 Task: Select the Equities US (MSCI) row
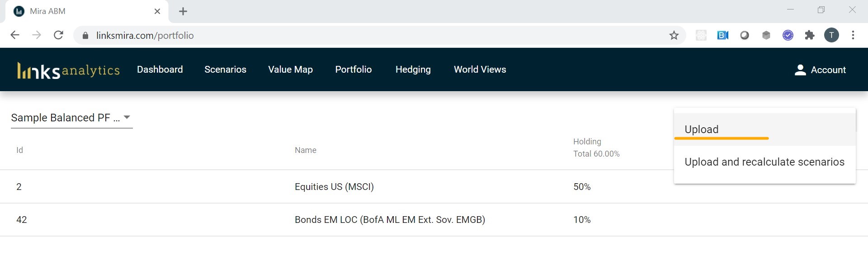(x=434, y=187)
